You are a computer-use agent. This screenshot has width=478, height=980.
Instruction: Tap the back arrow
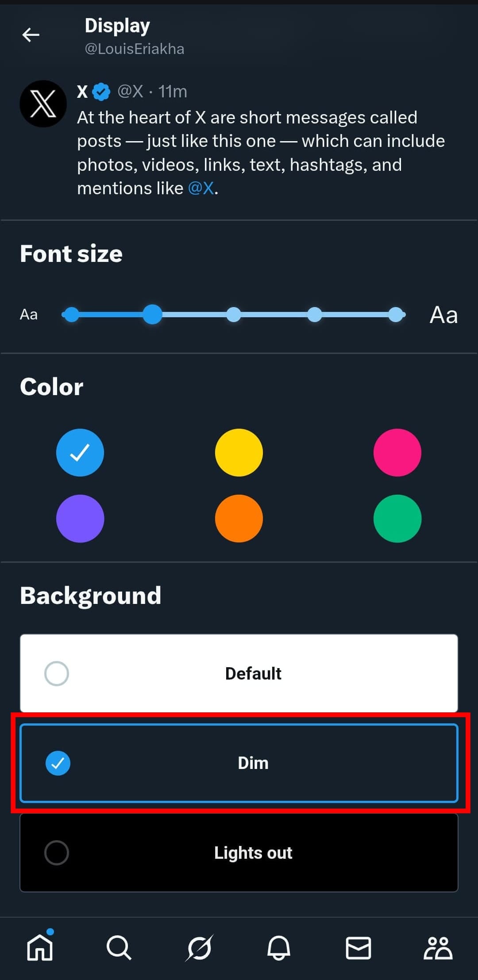(x=31, y=35)
